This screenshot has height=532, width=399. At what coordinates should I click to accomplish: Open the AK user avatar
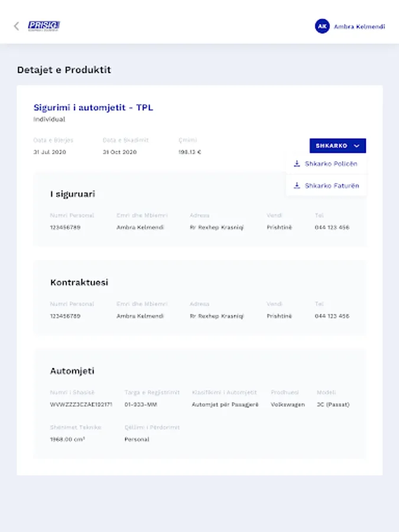tap(322, 26)
